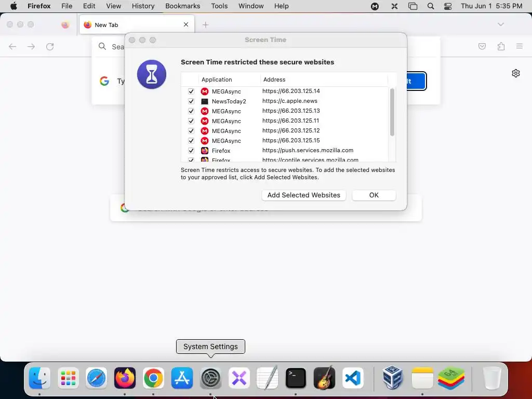Click the MEGA icon in menu bar

click(375, 6)
